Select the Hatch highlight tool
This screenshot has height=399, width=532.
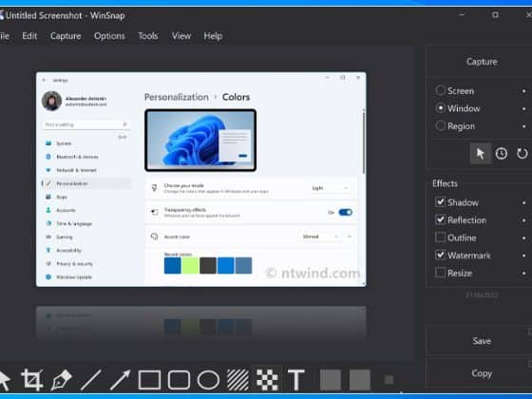(237, 380)
